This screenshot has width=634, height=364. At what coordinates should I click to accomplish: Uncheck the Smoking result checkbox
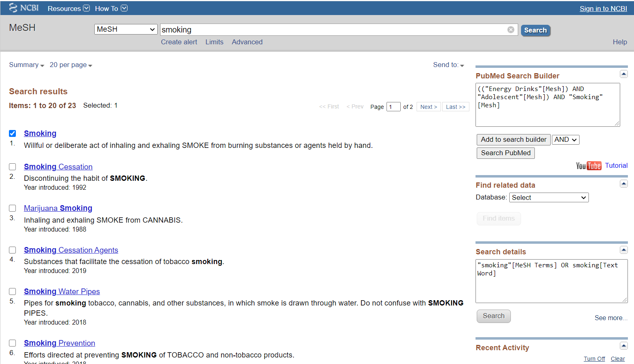coord(13,134)
